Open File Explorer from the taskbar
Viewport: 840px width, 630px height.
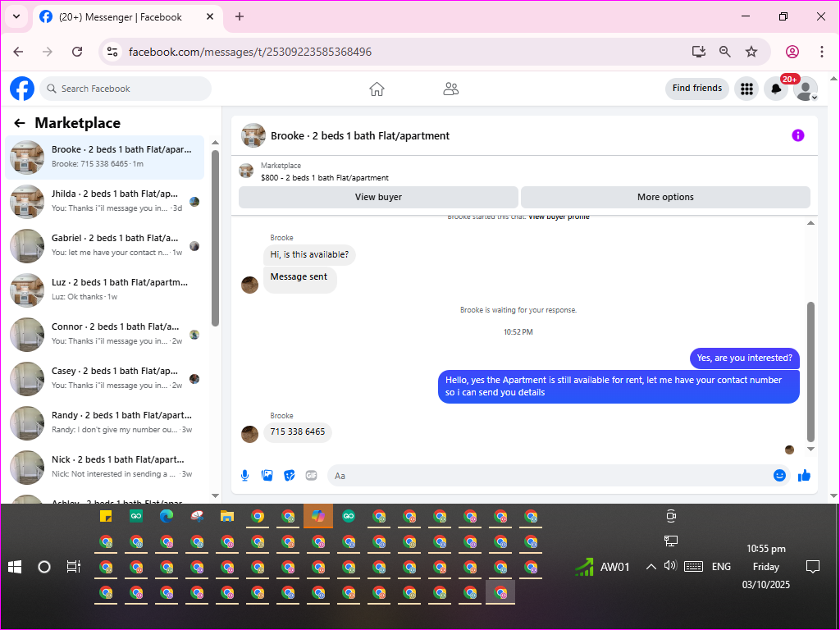[227, 516]
